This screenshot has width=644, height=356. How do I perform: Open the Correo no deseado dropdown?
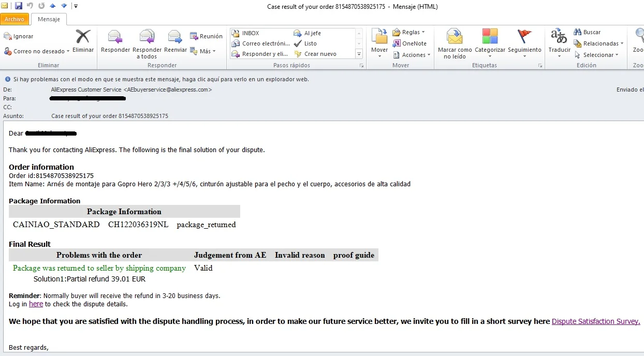37,51
